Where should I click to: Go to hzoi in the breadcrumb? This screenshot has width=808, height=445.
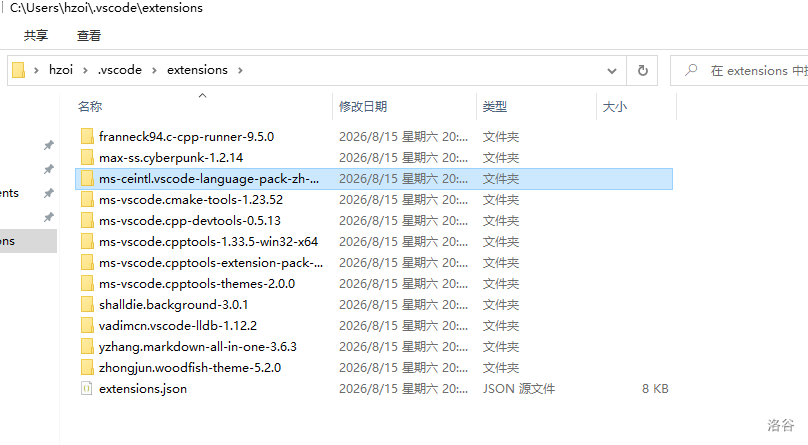[61, 70]
